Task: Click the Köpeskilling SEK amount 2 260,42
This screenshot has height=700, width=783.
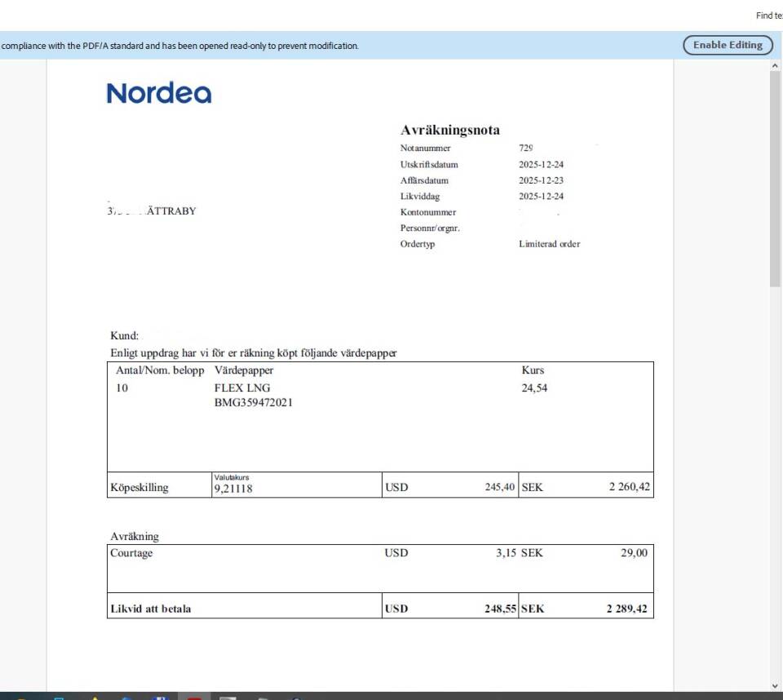Action: coord(628,488)
